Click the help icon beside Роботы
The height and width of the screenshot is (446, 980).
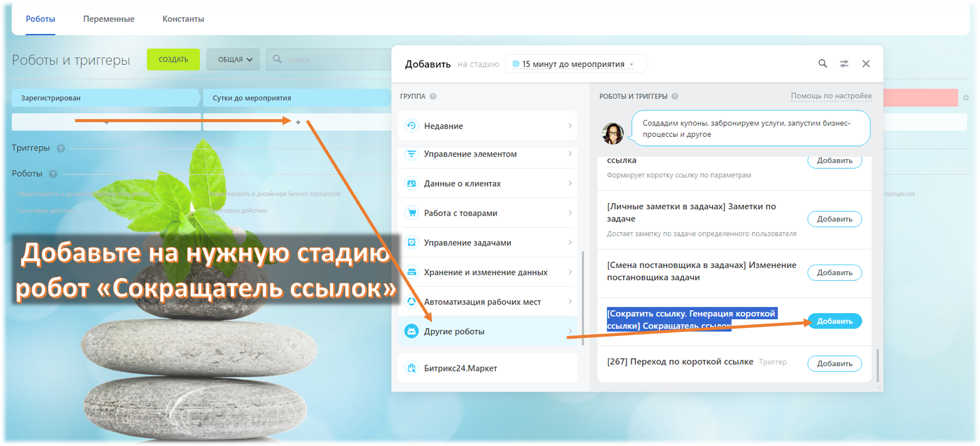(53, 174)
